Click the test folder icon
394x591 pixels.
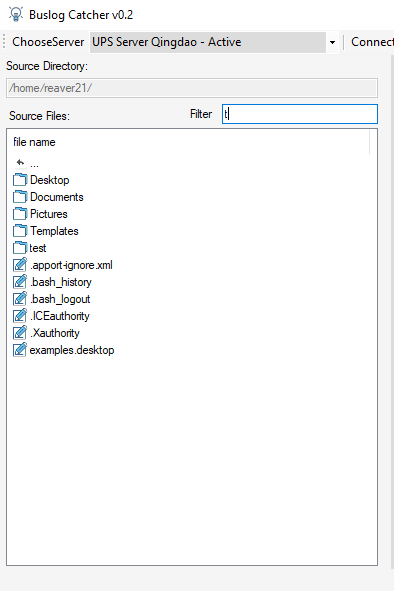pyautogui.click(x=20, y=248)
